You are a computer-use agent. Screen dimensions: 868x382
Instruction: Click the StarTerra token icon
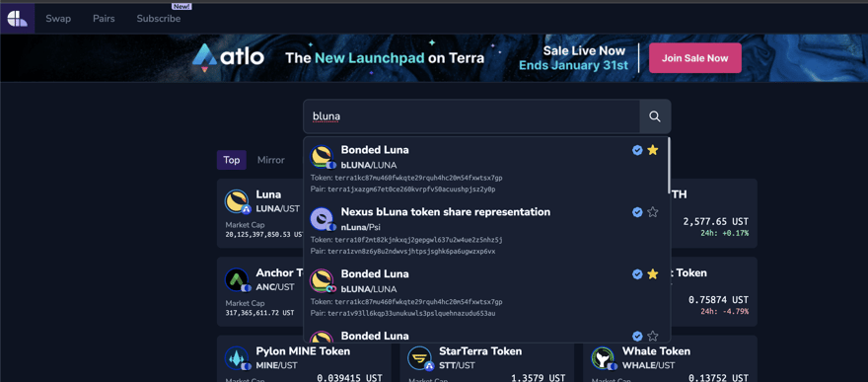420,358
